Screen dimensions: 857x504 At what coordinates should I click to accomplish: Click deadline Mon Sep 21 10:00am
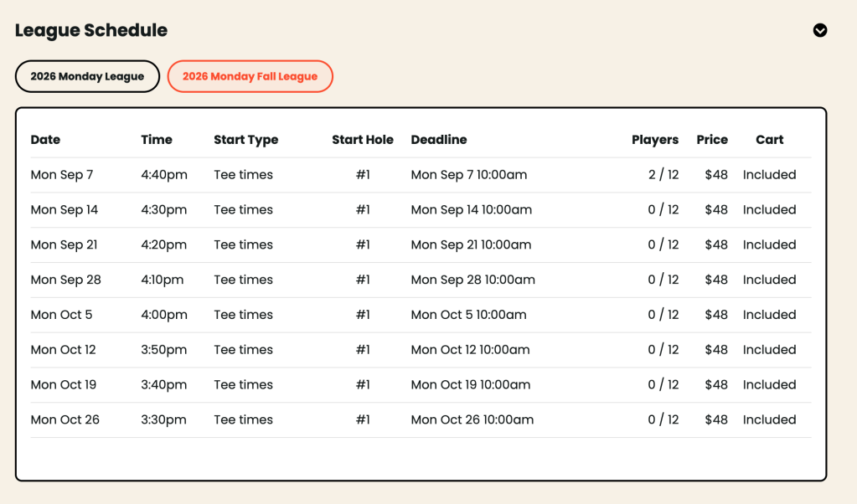pyautogui.click(x=471, y=244)
